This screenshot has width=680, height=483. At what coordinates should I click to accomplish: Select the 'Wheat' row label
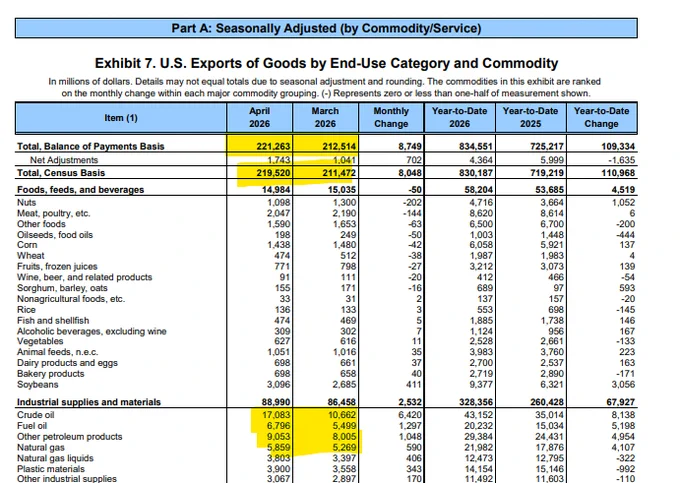pyautogui.click(x=30, y=256)
